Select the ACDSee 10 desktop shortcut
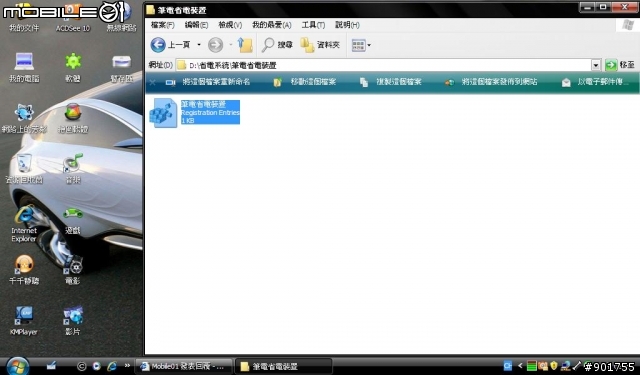Screen dimensions: 640x375 click(73, 19)
